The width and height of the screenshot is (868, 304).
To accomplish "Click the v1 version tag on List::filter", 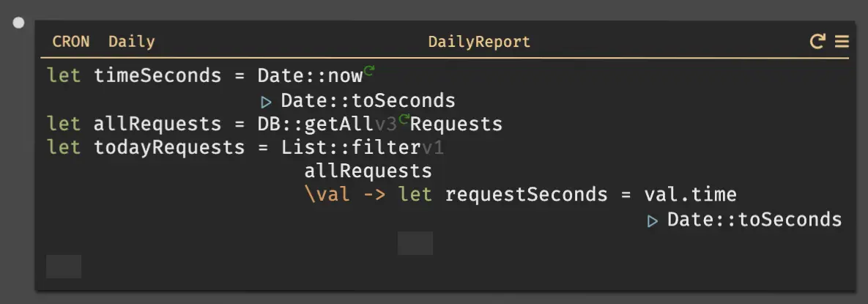I will tap(433, 148).
